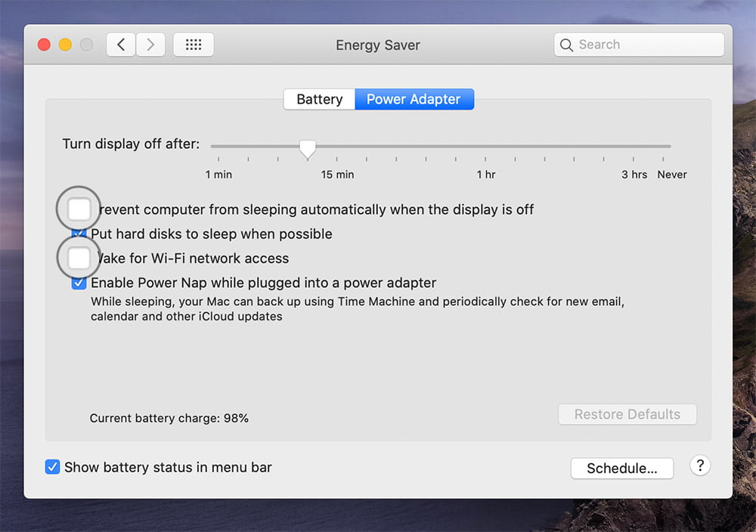Click the display off slider thumb
756x532 pixels.
tap(307, 149)
